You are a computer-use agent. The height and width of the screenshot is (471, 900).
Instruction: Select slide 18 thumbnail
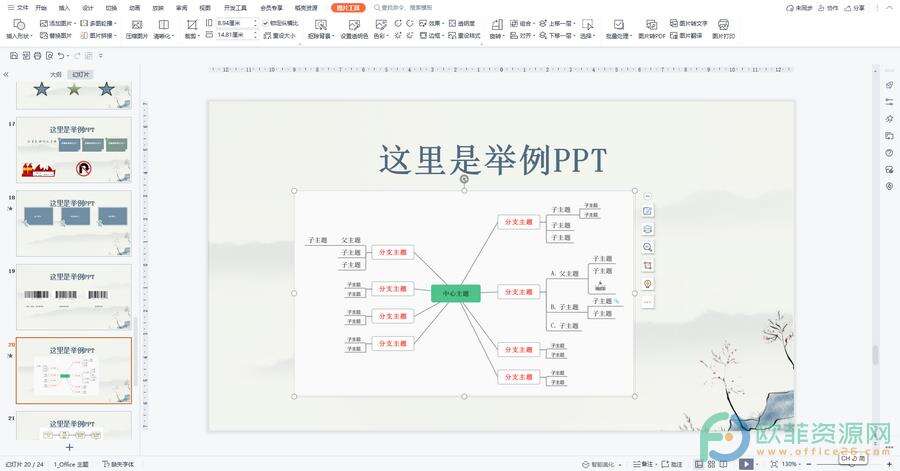[x=73, y=223]
